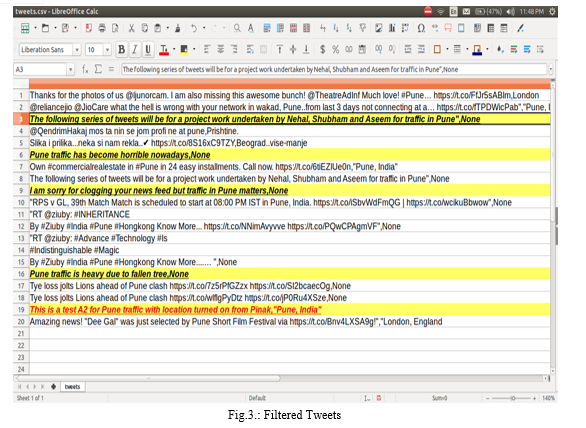Viewport: 586px width, 428px height.
Task: Format as Percent with percent icon
Action: coord(336,49)
